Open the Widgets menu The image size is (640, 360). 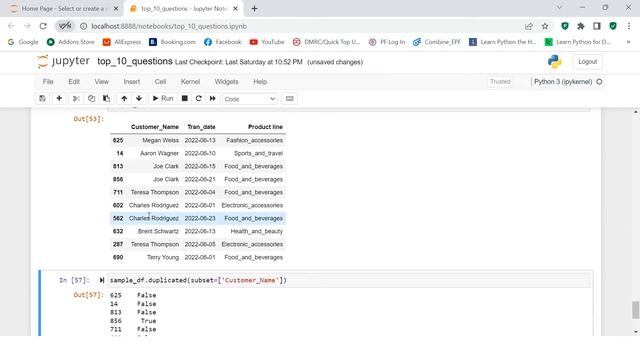(227, 82)
